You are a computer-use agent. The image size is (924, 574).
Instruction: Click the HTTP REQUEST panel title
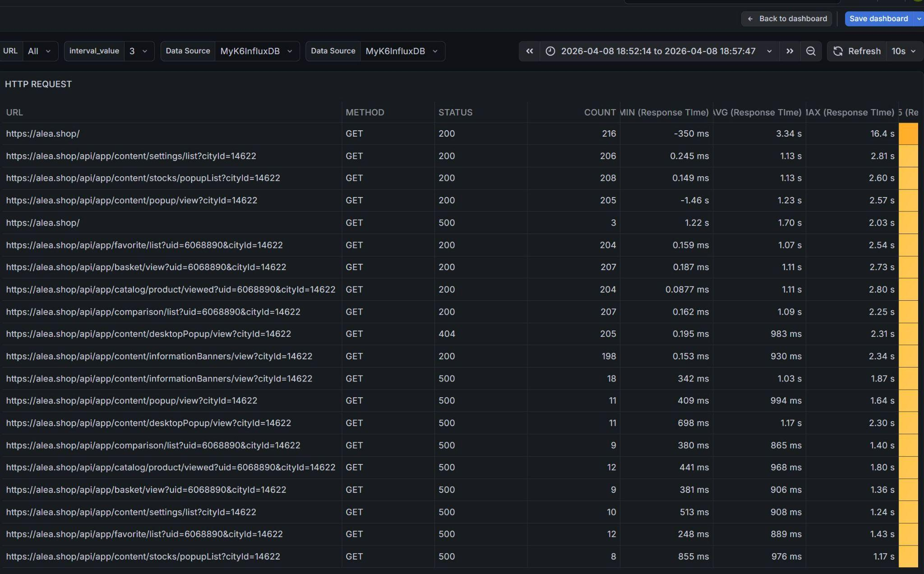click(x=38, y=84)
